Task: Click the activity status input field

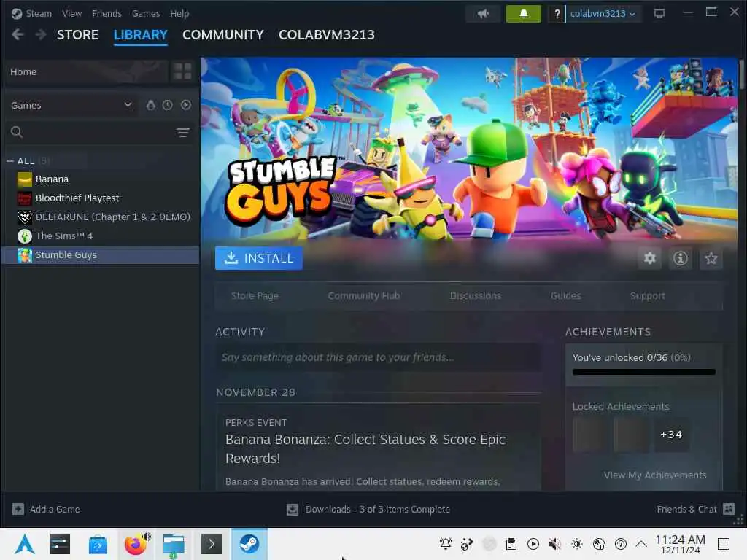Action: tap(379, 357)
